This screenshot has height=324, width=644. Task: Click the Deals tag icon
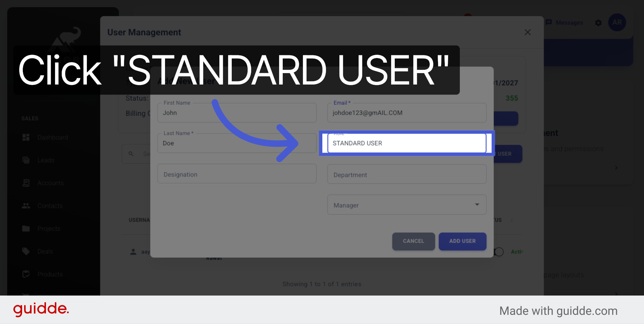pyautogui.click(x=26, y=251)
